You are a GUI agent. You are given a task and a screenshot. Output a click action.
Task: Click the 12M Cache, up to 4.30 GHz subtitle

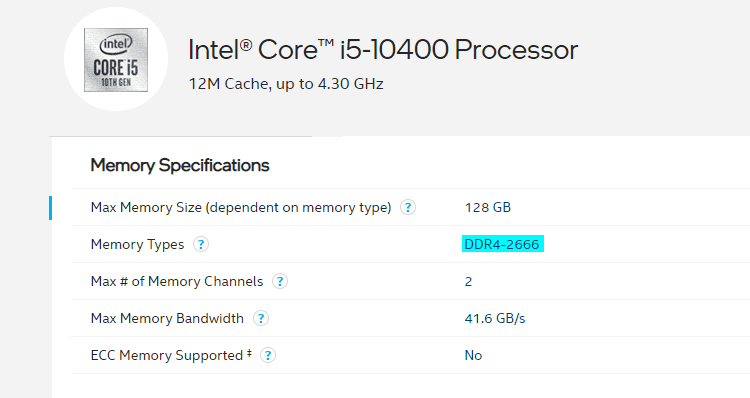click(x=286, y=84)
